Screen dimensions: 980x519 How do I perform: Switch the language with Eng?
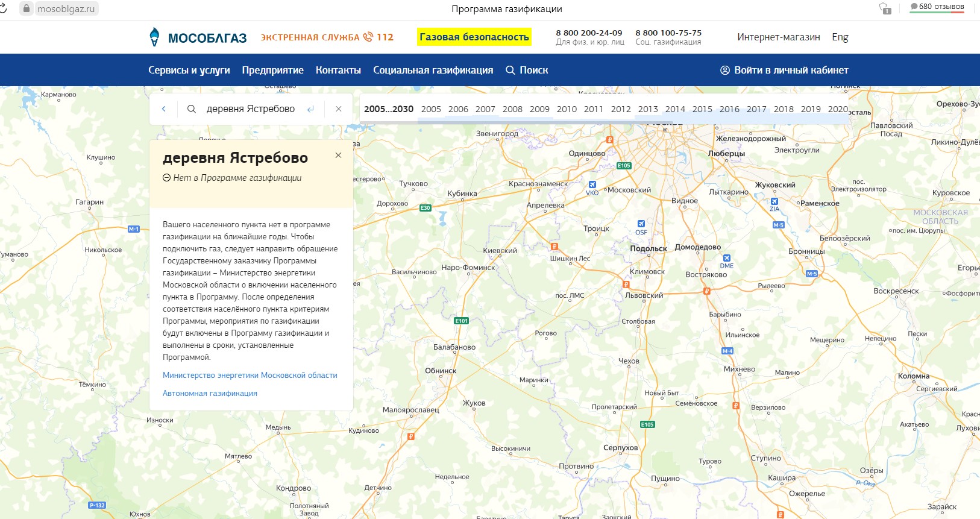coord(840,37)
